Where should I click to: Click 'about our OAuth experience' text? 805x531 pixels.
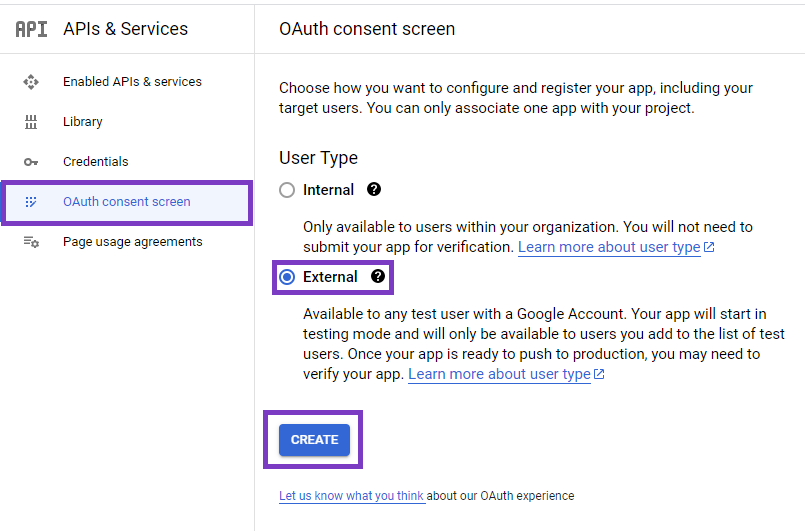(x=501, y=496)
